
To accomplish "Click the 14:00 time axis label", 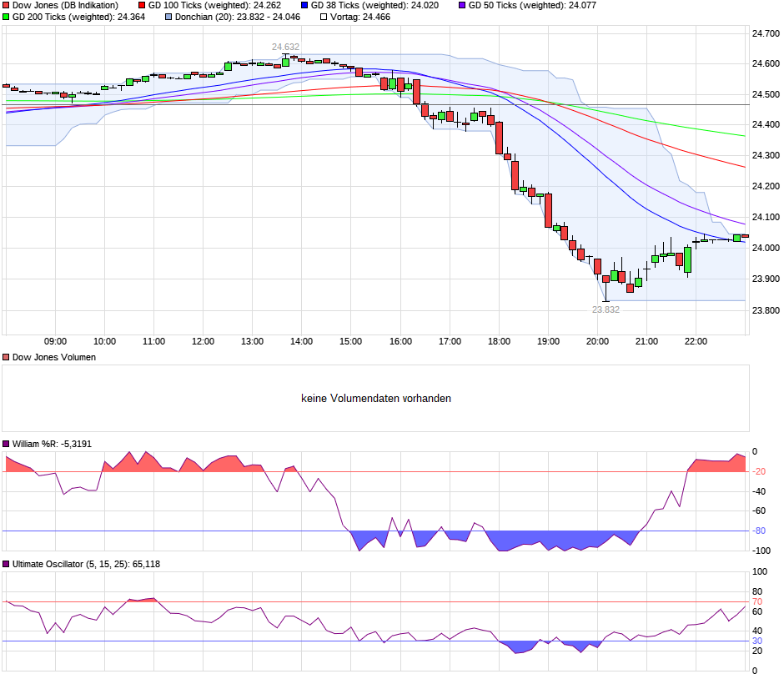I will tap(301, 341).
